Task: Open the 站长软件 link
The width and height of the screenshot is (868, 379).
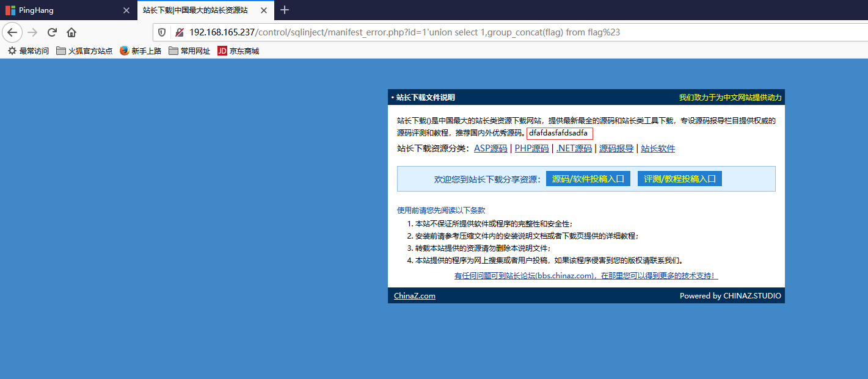Action: 658,148
